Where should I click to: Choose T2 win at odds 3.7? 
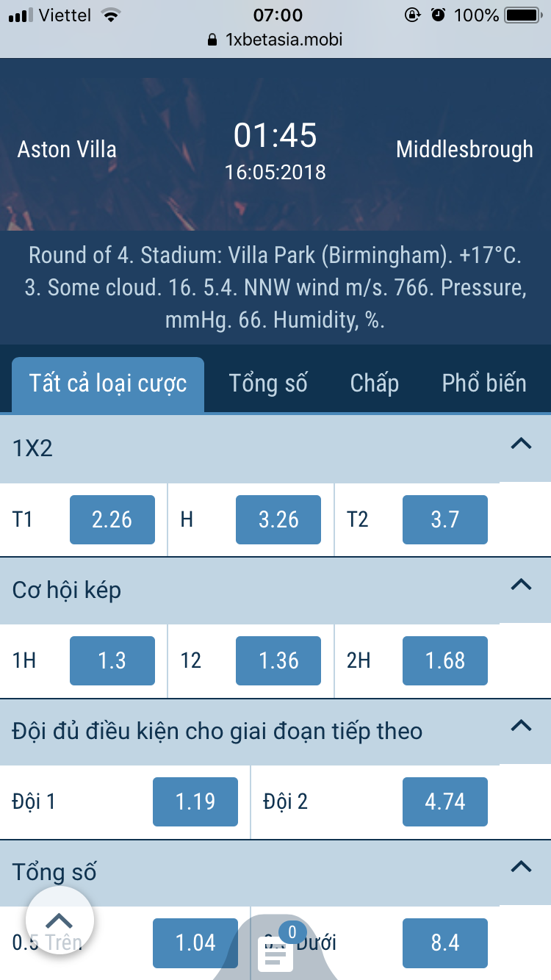pyautogui.click(x=445, y=520)
